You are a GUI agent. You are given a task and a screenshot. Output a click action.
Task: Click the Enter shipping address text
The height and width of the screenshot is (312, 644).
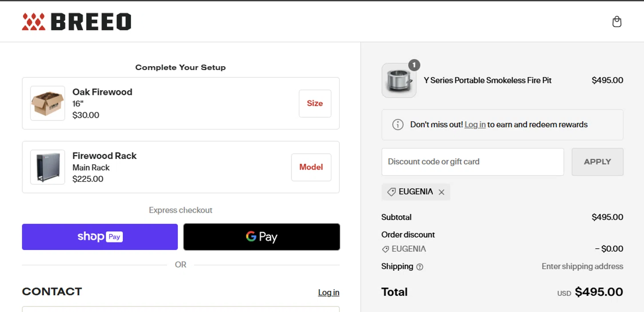tap(582, 266)
